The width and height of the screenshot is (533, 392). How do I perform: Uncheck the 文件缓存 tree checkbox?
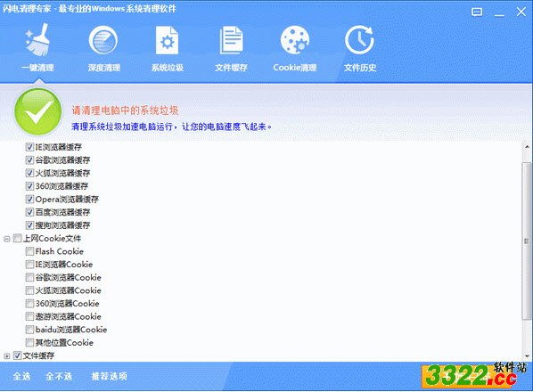17,355
